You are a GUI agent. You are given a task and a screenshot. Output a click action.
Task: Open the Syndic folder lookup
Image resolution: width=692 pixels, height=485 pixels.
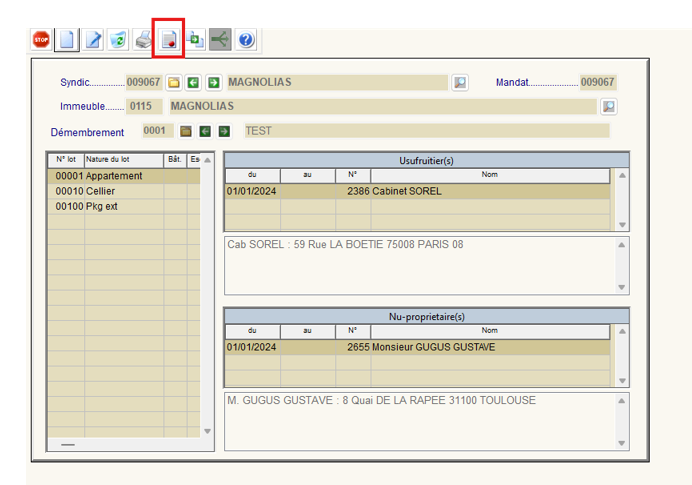(173, 82)
